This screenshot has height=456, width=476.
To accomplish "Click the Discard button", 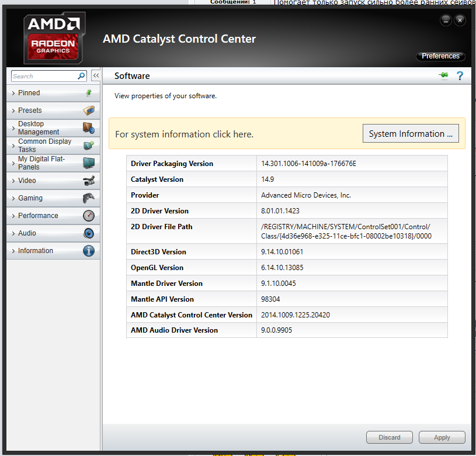I will 390,437.
